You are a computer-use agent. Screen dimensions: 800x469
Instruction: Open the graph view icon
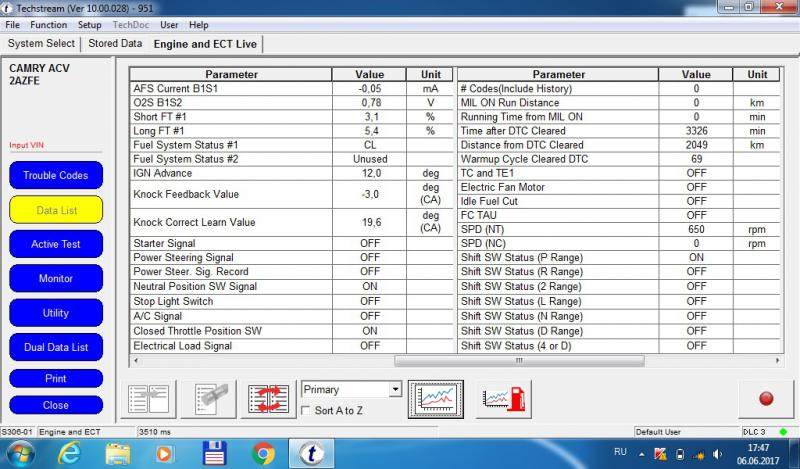tap(435, 398)
